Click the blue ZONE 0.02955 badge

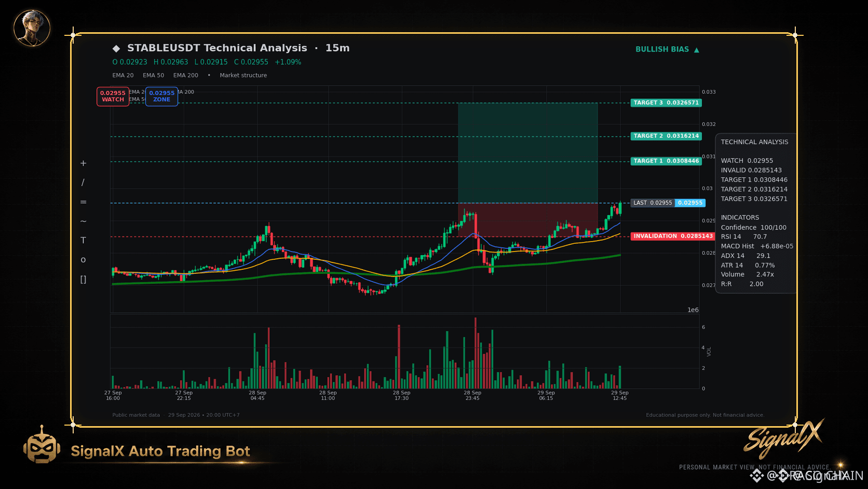click(161, 96)
